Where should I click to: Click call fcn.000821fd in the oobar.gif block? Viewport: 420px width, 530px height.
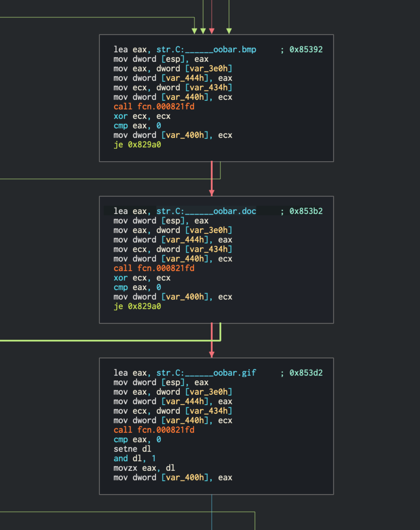pyautogui.click(x=154, y=430)
